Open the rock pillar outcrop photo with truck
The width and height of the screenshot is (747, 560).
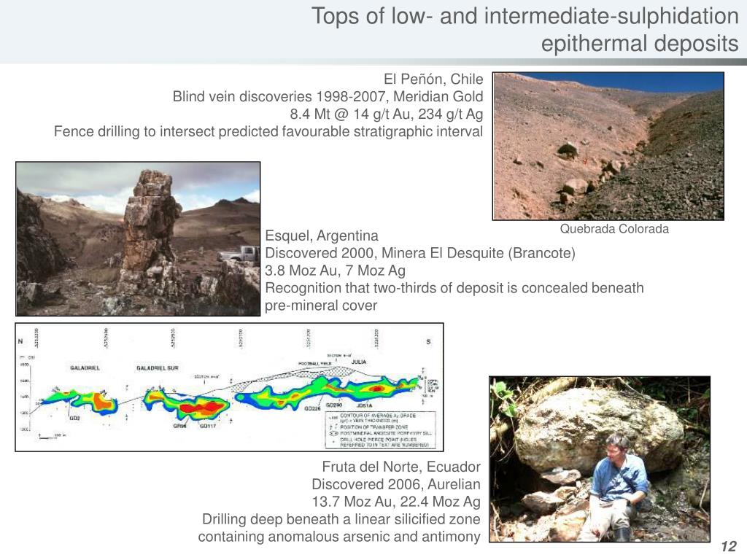[138, 238]
